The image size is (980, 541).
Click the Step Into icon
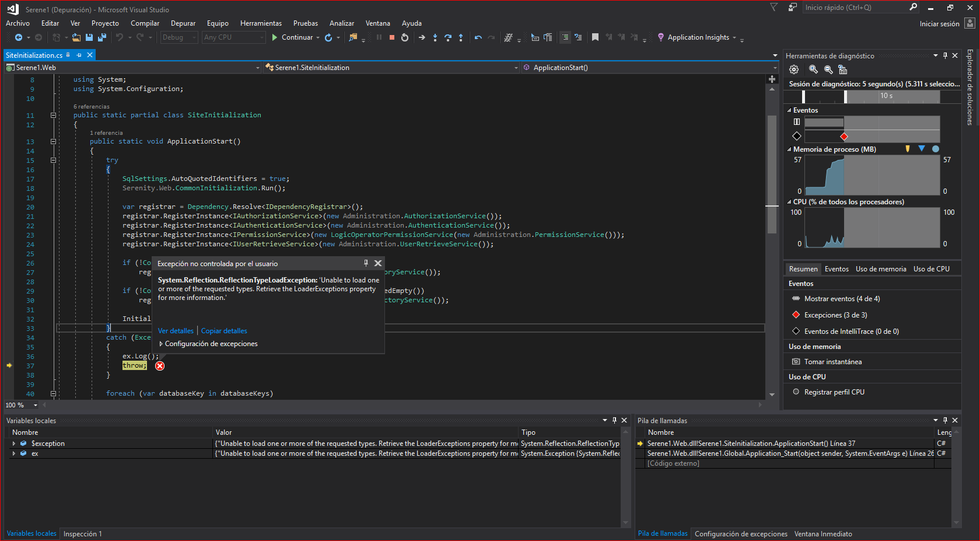[435, 37]
